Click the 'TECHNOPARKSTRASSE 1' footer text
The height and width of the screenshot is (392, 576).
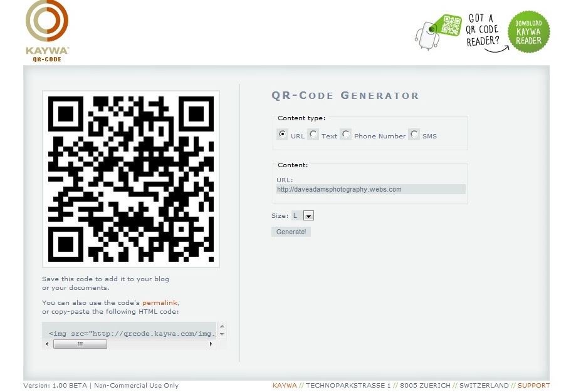pos(348,385)
